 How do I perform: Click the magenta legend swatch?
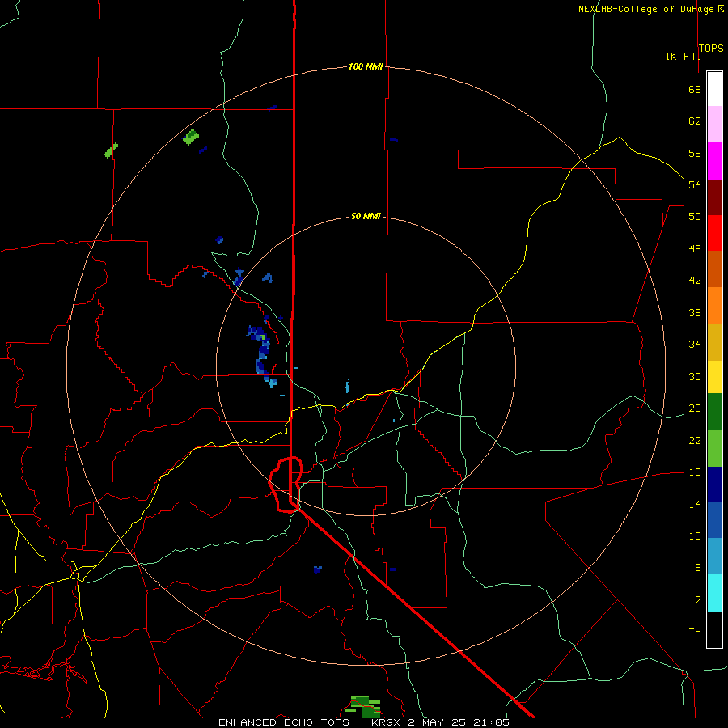click(x=714, y=161)
